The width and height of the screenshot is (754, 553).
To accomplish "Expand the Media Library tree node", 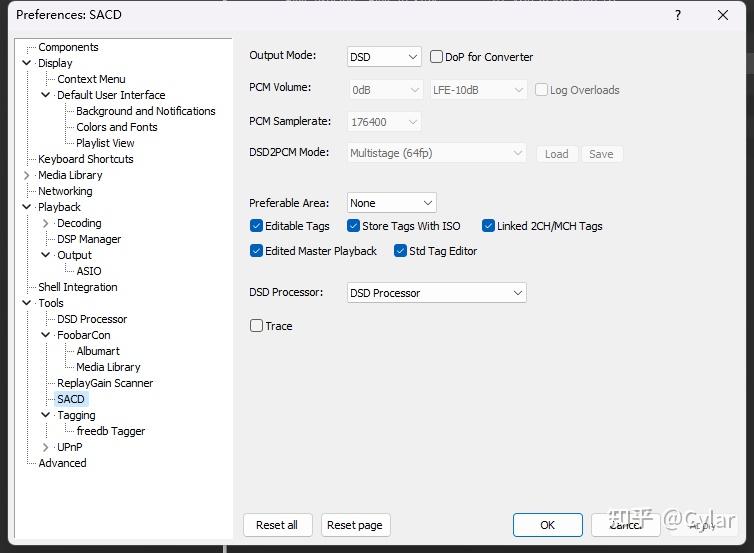I will click(27, 175).
